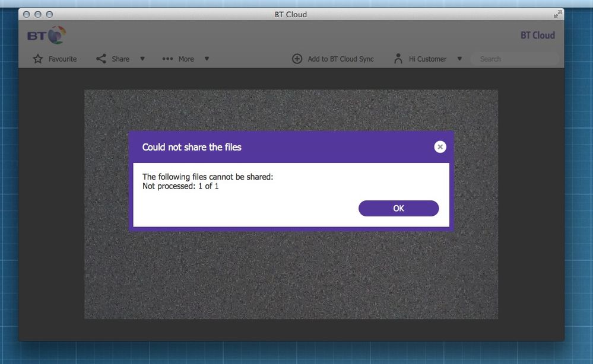Click the More three-dots icon
Screen dimensions: 593x364
point(167,59)
